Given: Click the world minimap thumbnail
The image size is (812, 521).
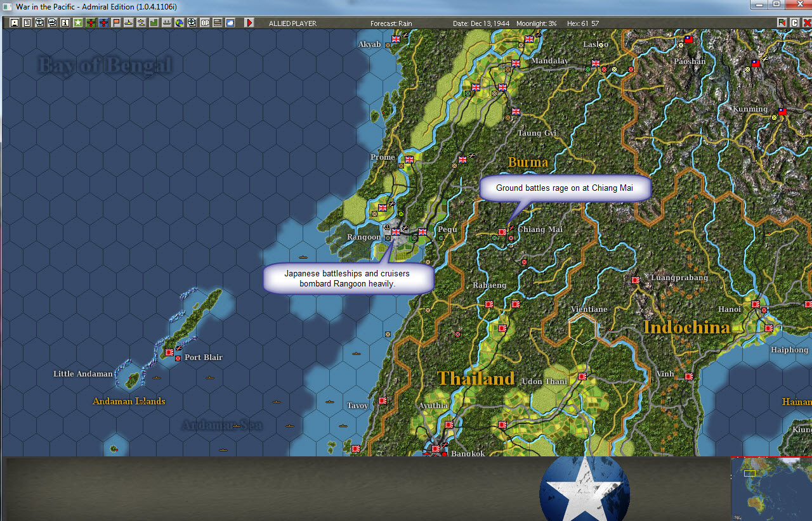Looking at the screenshot, I should pos(771,489).
